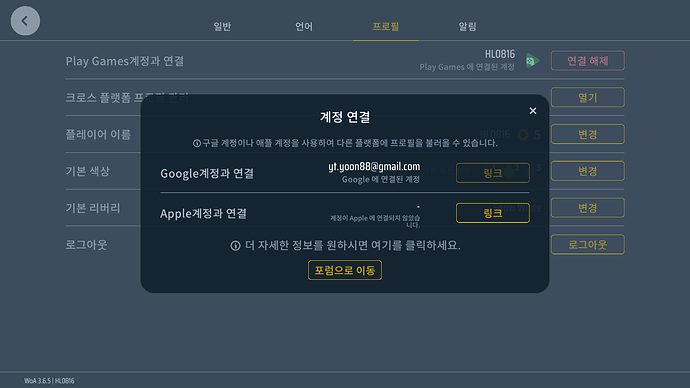This screenshot has height=388, width=690.
Task: Click 링크 button for Google account
Action: (x=493, y=173)
